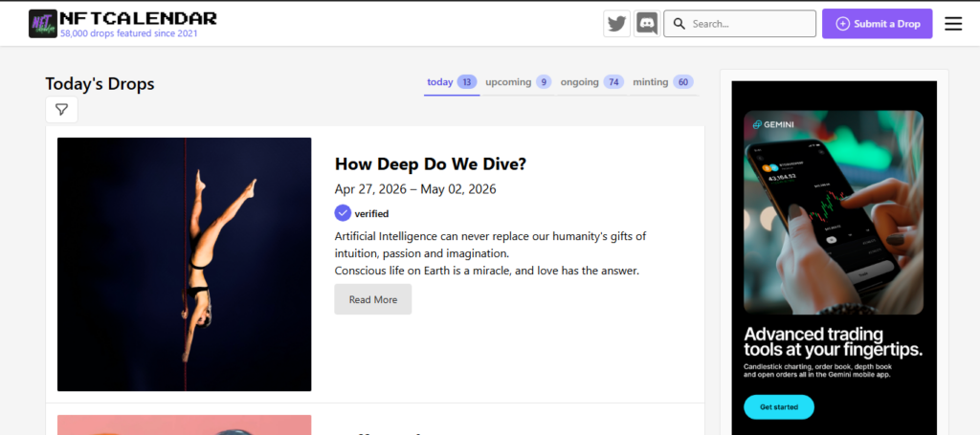The height and width of the screenshot is (435, 980).
Task: Click the Gemini ad phone image
Action: click(x=834, y=212)
